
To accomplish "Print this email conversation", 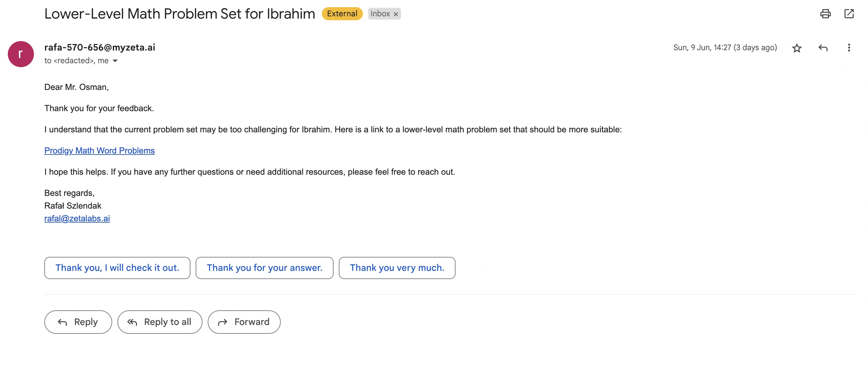I will [x=825, y=14].
